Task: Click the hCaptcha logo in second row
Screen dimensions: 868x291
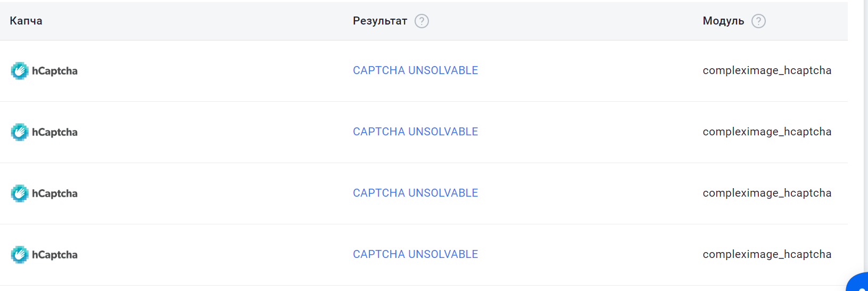Action: (20, 132)
